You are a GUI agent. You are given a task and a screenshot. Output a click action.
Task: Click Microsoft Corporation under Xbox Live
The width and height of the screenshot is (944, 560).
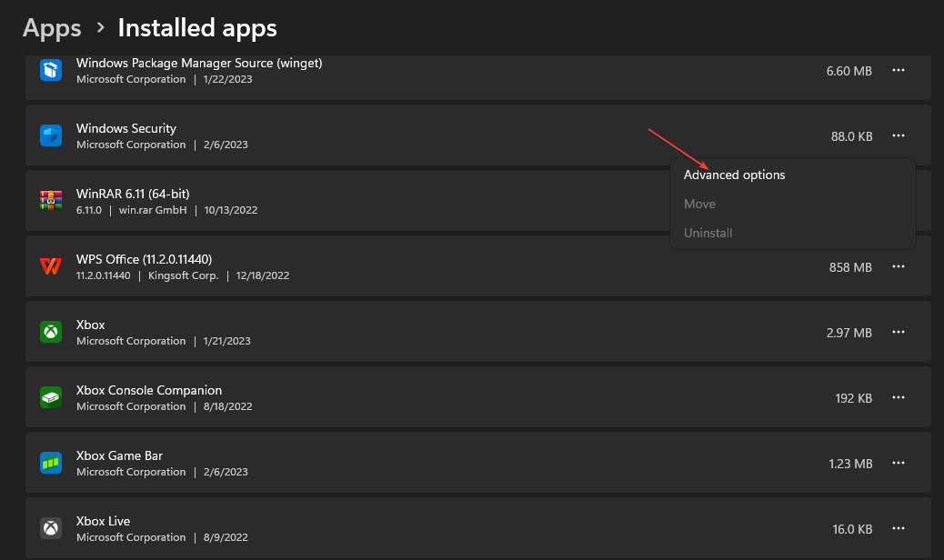pyautogui.click(x=131, y=538)
